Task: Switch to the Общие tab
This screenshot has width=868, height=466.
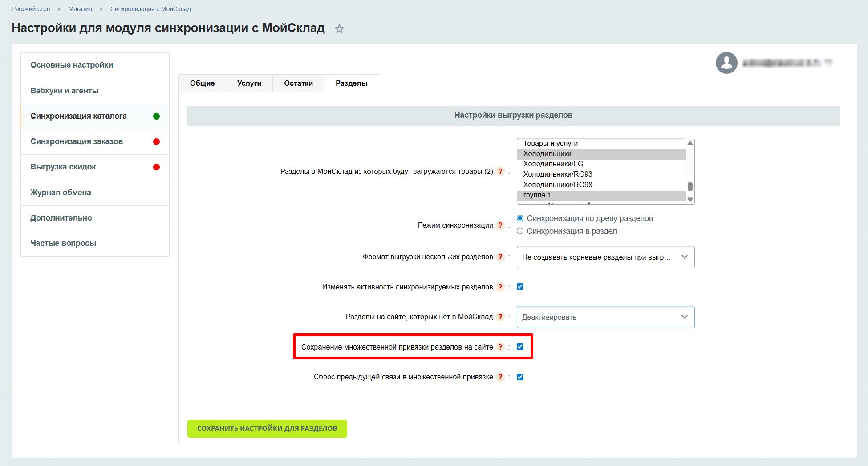Action: pos(202,83)
